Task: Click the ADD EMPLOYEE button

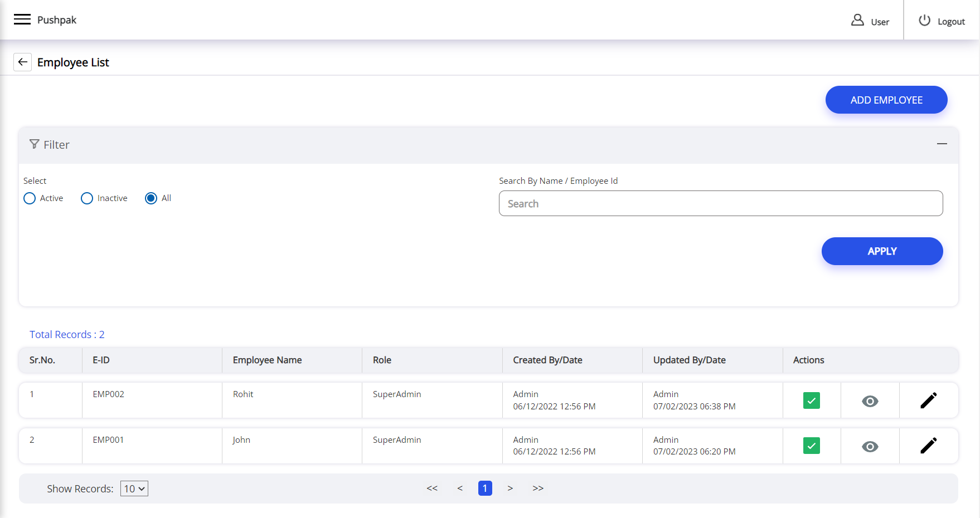Action: point(886,100)
